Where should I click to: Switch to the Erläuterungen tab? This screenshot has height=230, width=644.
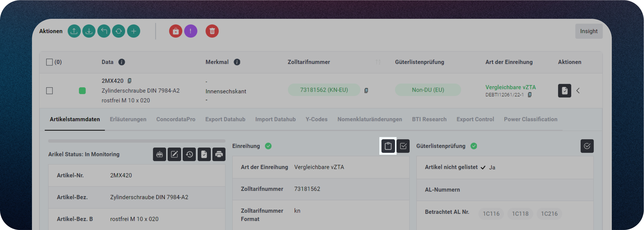tap(128, 119)
